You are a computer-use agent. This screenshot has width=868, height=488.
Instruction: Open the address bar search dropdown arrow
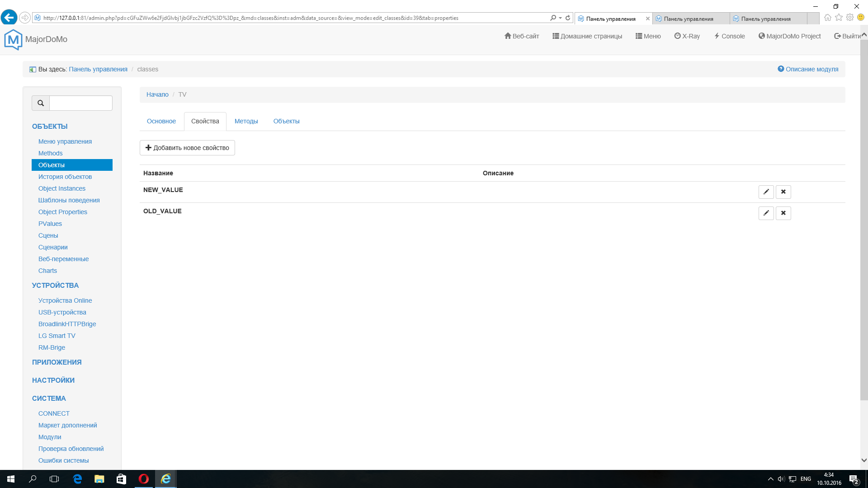[x=560, y=18]
